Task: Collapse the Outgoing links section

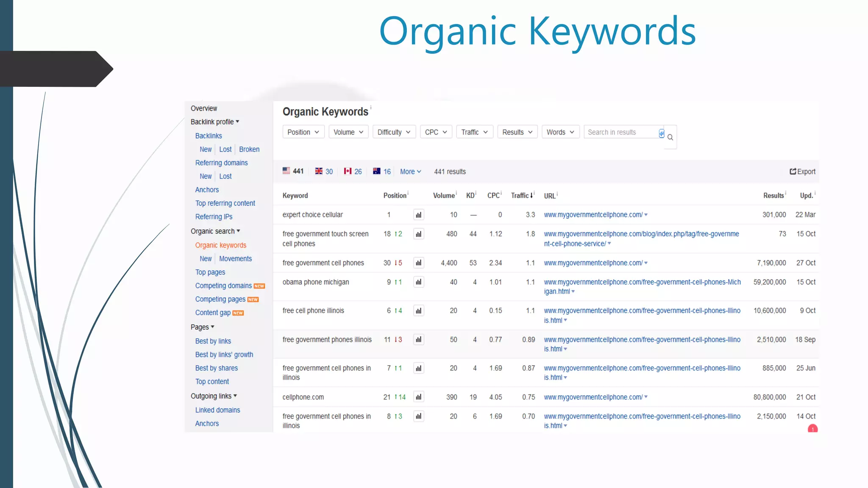Action: [214, 396]
